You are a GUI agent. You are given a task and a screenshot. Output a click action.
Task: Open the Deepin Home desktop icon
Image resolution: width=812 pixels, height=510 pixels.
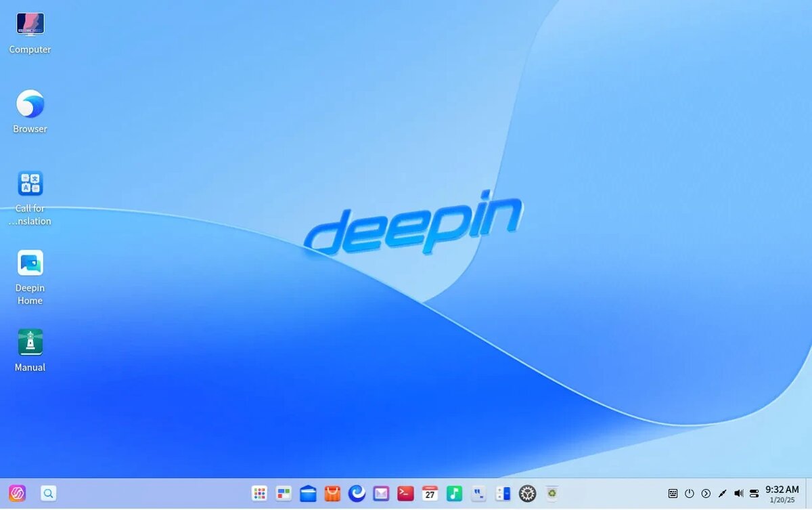30,263
